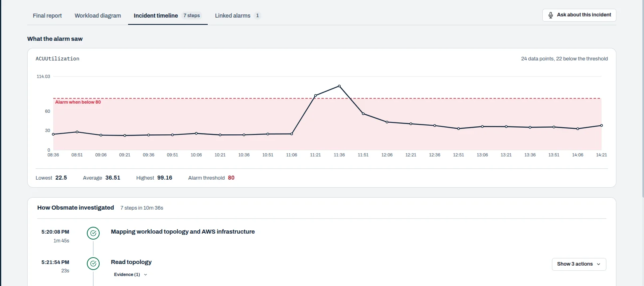This screenshot has height=286, width=644.
Task: Click the Alarm when below 80 label
Action: click(78, 102)
